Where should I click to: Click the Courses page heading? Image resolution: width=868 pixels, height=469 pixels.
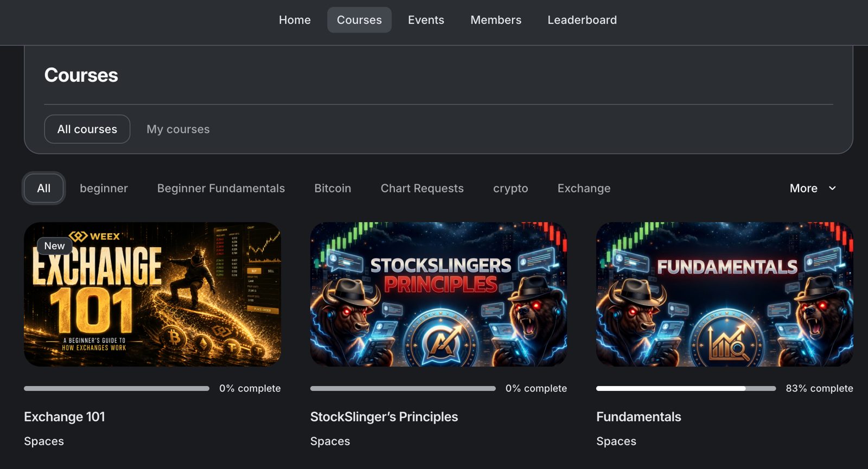point(81,75)
